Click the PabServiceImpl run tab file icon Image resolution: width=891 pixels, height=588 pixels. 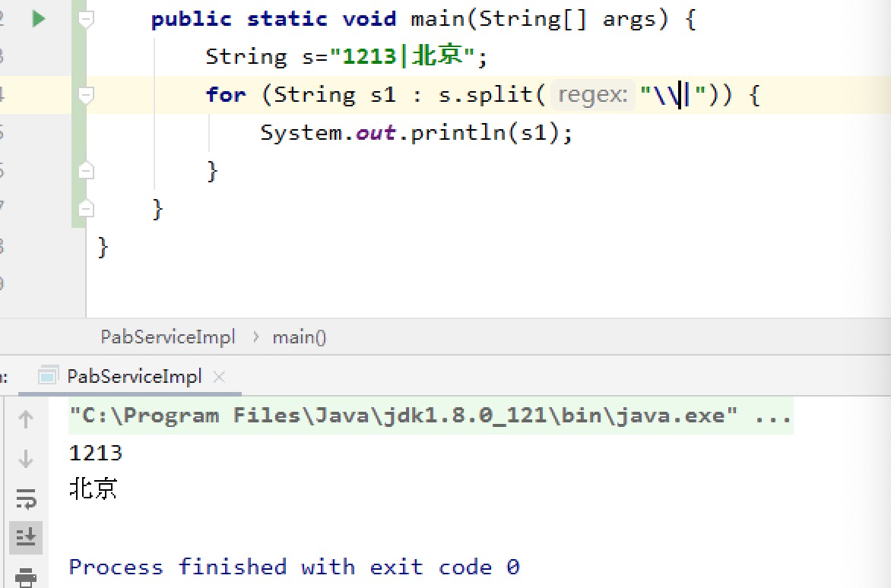tap(48, 376)
